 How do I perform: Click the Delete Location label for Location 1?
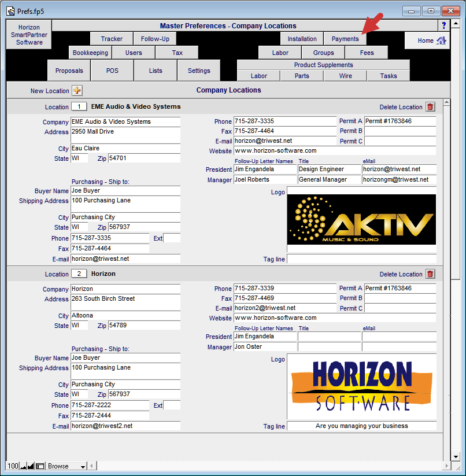coord(401,107)
